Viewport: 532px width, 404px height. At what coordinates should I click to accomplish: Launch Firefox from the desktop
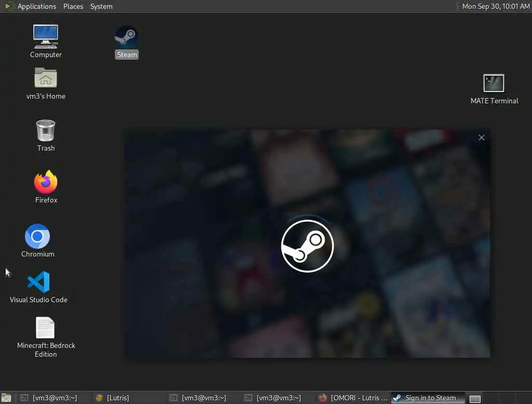(x=46, y=186)
